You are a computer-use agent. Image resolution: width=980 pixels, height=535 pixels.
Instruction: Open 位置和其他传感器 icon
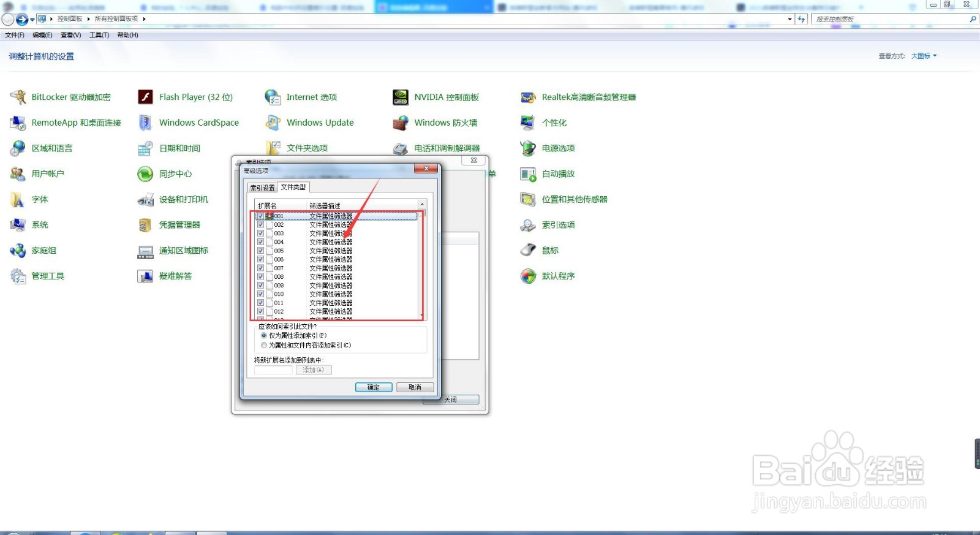tap(528, 199)
